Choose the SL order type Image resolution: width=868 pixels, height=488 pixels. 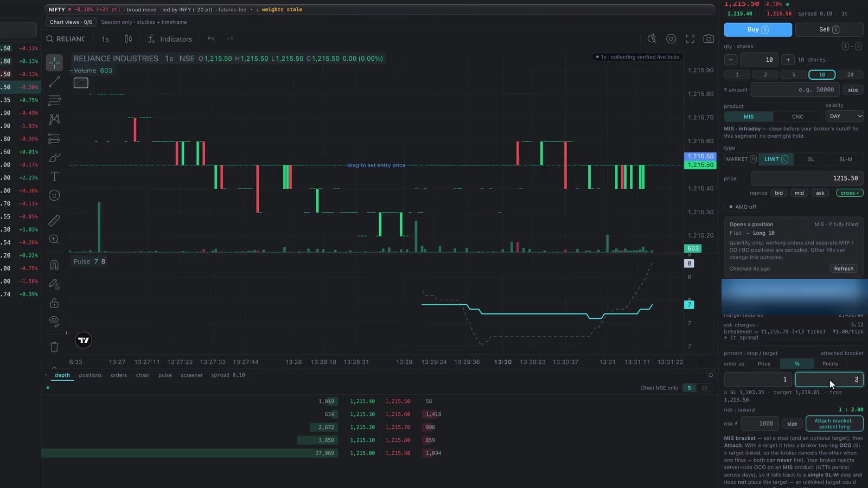811,159
